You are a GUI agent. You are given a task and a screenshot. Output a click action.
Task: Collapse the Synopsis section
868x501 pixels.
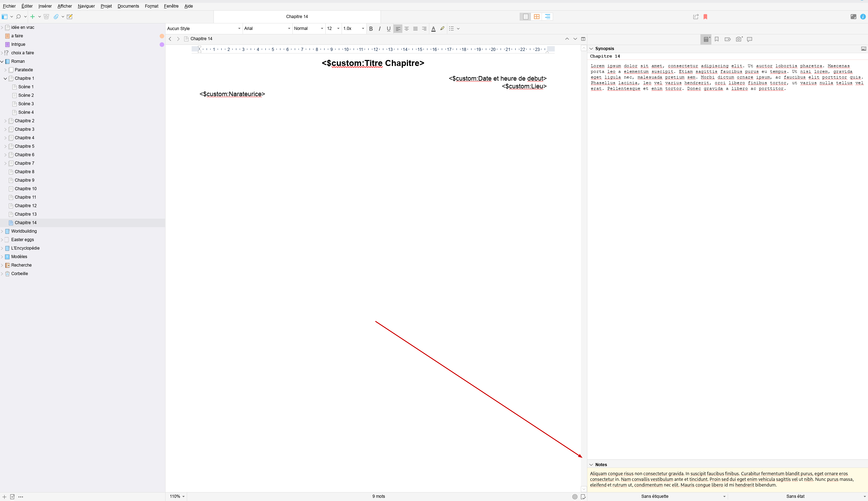(x=591, y=48)
